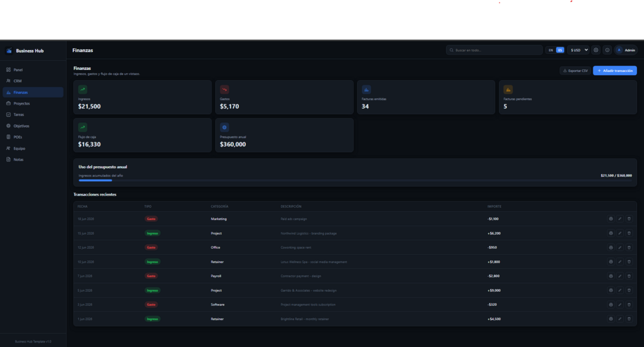644x347 pixels.
Task: Edit the Lotus Wellness Spa transaction
Action: [x=620, y=262]
